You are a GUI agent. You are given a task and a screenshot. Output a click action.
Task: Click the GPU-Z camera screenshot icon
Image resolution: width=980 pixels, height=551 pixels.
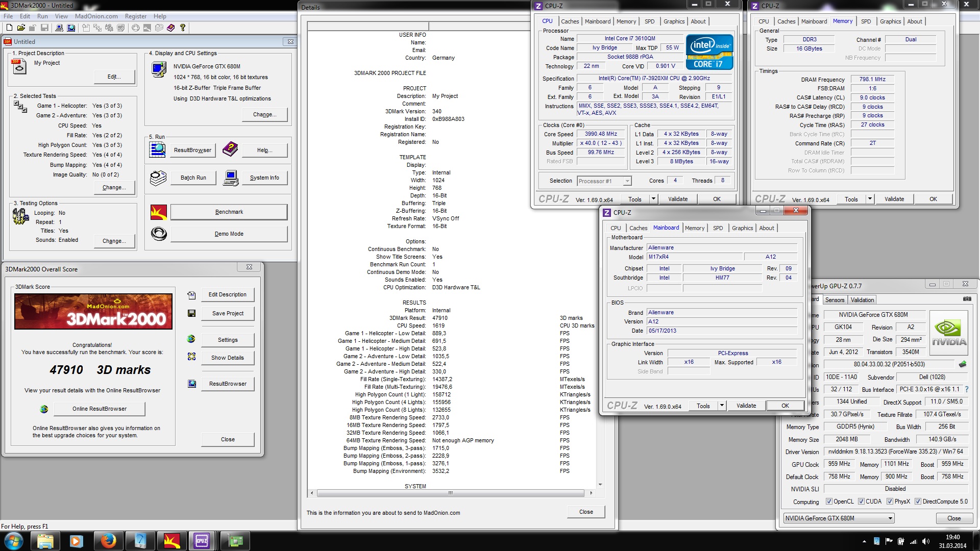967,299
